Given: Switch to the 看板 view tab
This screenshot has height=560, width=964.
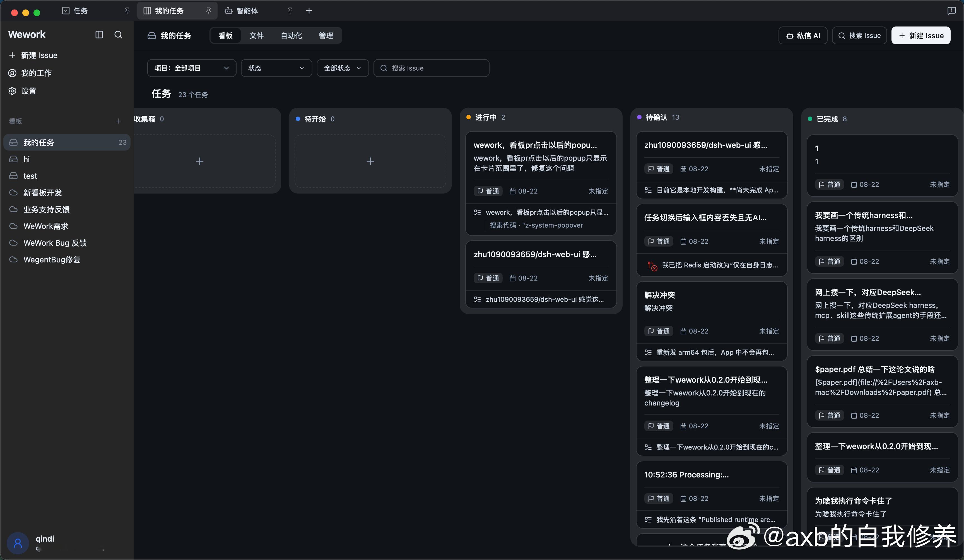Looking at the screenshot, I should coord(225,36).
